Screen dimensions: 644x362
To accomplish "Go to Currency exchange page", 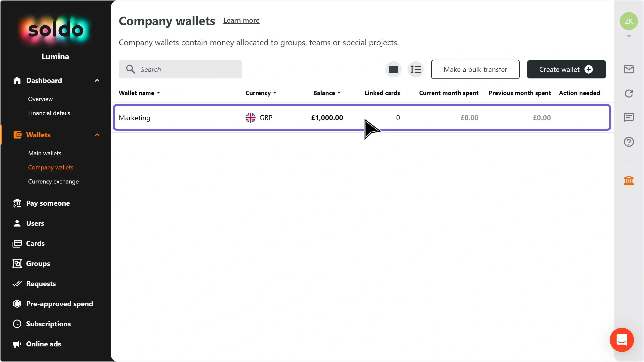I will [53, 182].
